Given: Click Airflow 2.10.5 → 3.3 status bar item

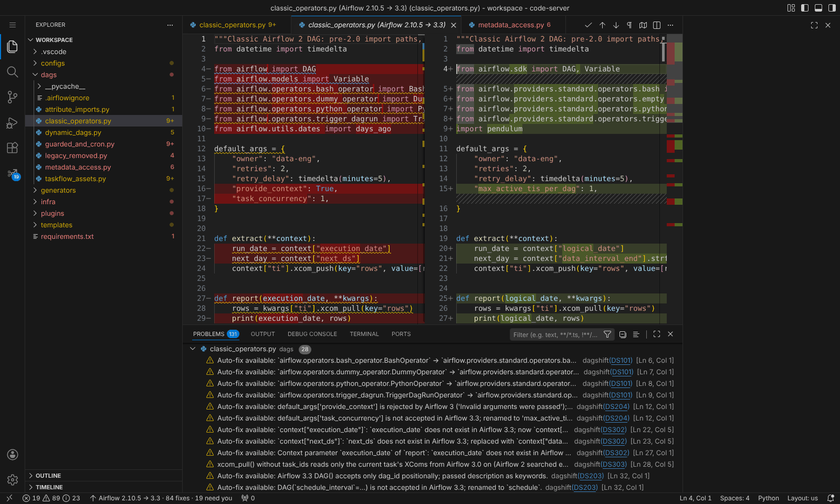Looking at the screenshot, I should (161, 498).
